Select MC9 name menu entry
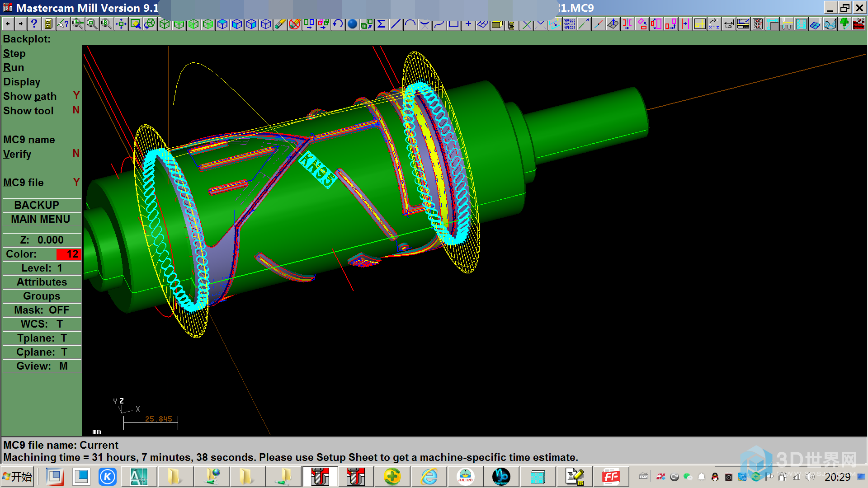The height and width of the screenshot is (488, 868). [29, 140]
